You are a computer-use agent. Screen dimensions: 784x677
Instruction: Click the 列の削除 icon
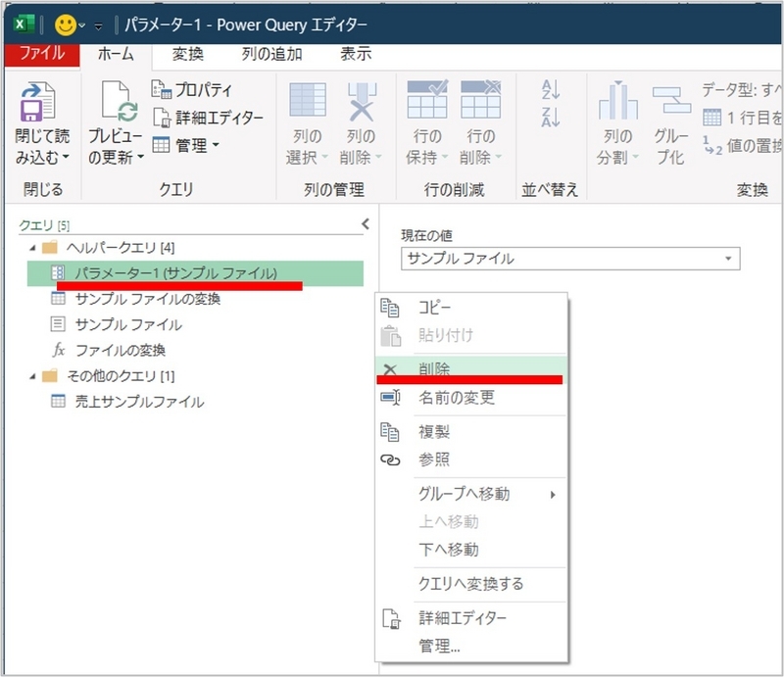click(x=361, y=102)
